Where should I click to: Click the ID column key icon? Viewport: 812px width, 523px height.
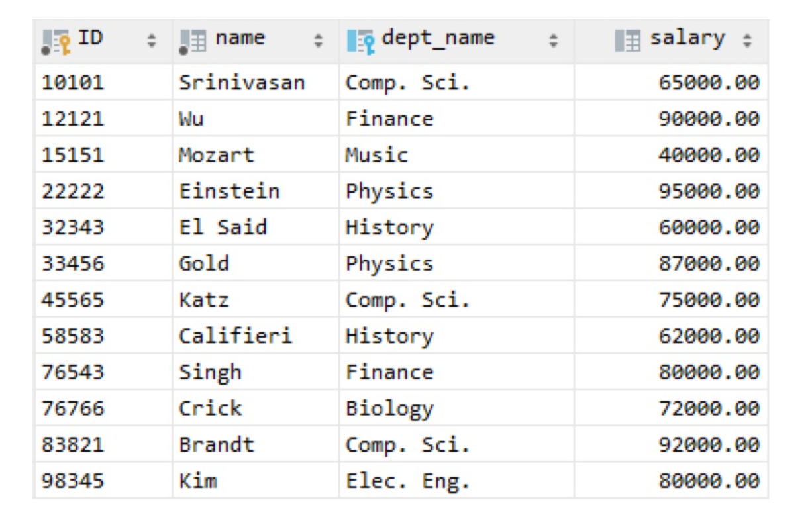56,42
